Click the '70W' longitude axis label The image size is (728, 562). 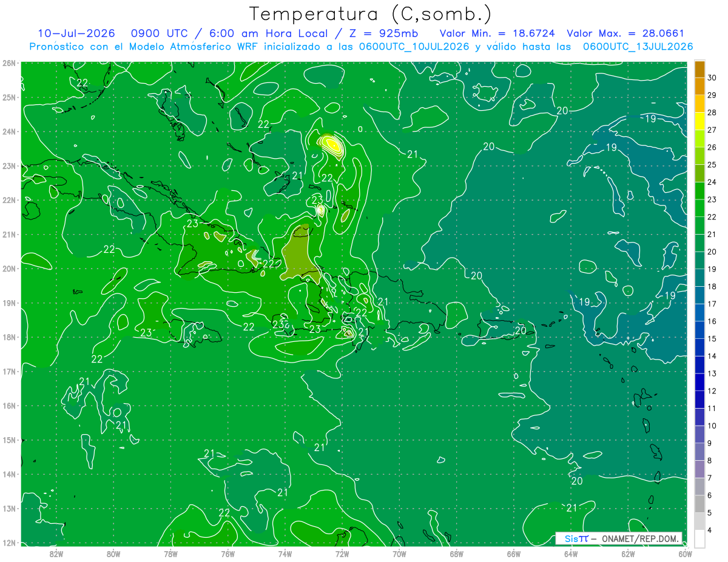point(399,554)
